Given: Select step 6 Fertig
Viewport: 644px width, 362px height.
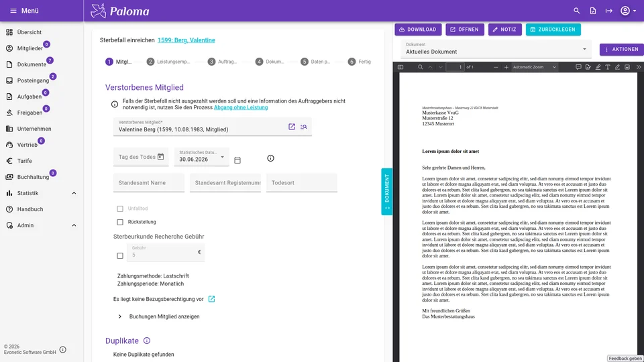Looking at the screenshot, I should click(x=360, y=62).
